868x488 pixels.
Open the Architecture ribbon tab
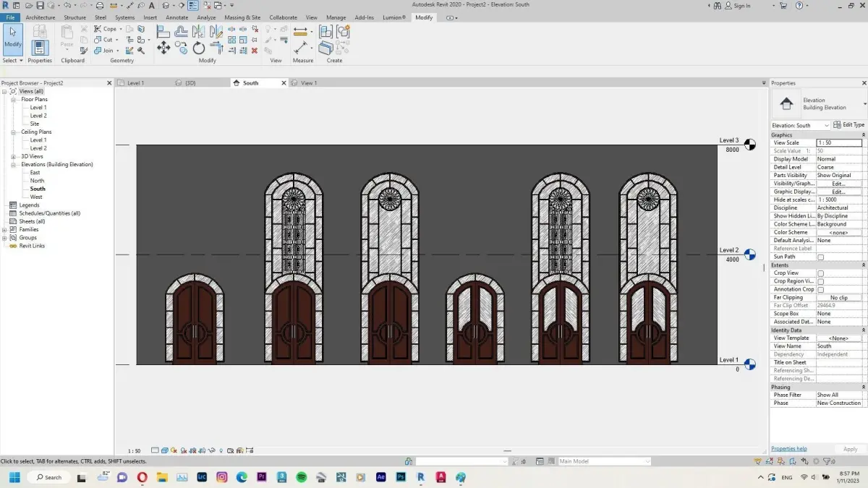click(x=40, y=17)
